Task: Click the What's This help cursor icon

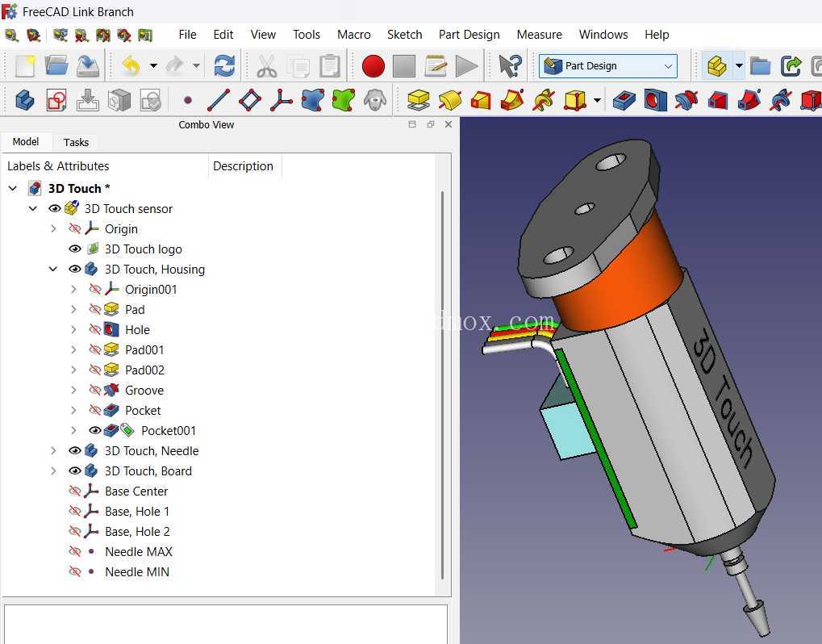Action: [x=510, y=66]
